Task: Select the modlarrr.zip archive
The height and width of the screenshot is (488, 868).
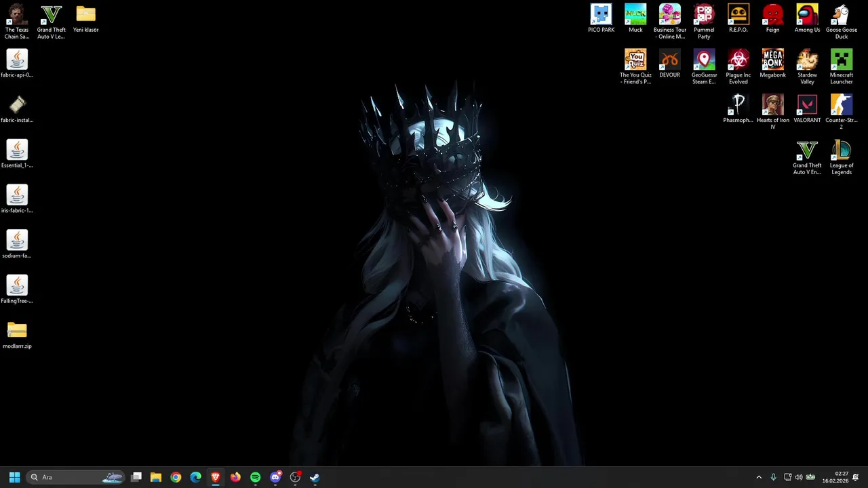Action: pos(17,335)
